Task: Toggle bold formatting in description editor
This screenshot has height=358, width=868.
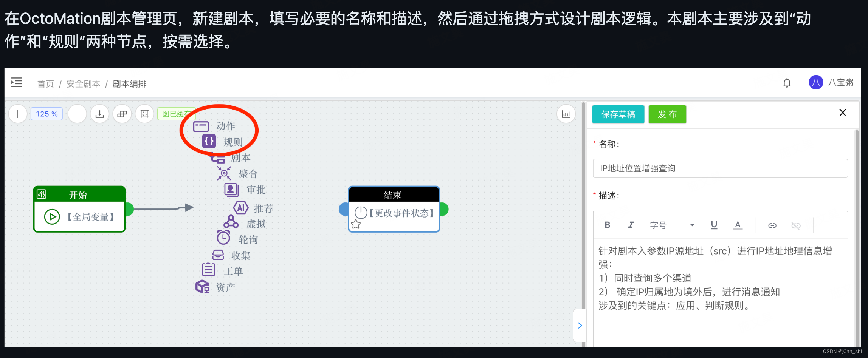Action: click(x=607, y=225)
